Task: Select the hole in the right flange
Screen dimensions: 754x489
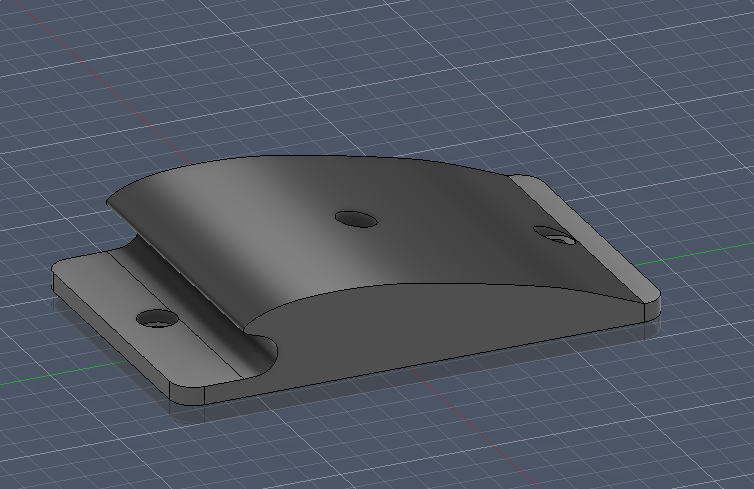Action: (554, 235)
